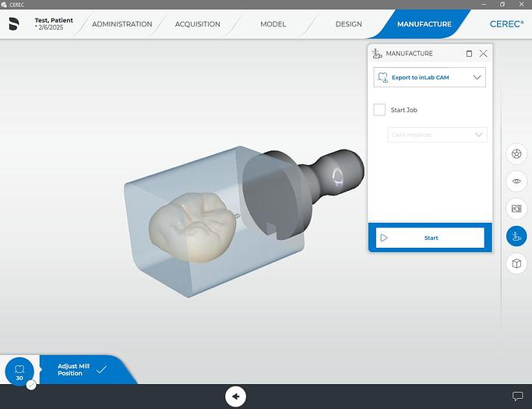The height and width of the screenshot is (409, 532).
Task: Minimize the CEREC window
Action: click(484, 5)
